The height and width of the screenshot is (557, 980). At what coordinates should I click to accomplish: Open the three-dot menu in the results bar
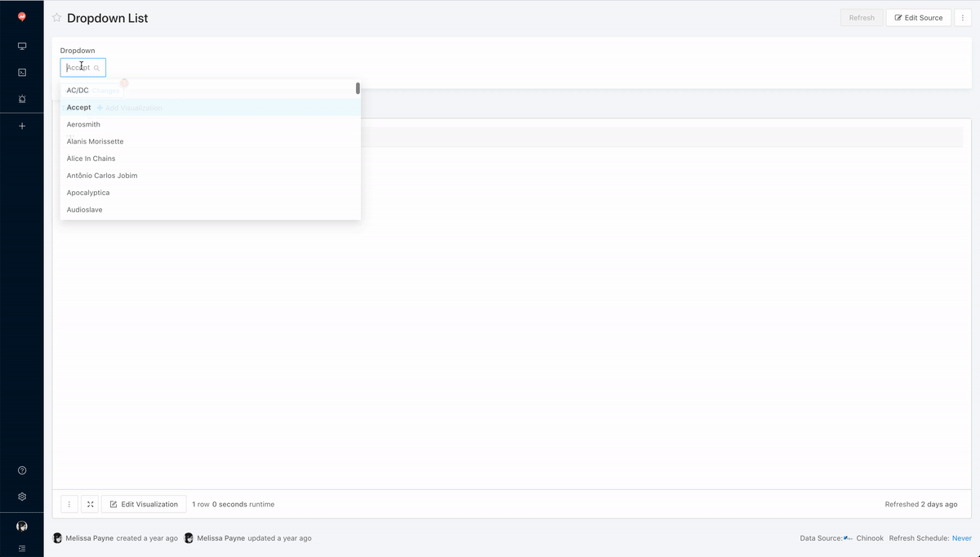(x=69, y=504)
